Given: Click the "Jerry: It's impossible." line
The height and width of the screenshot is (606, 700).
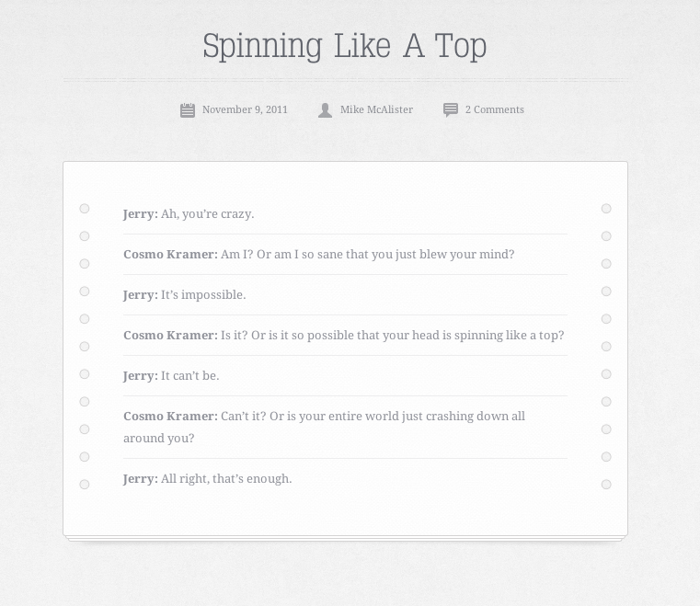Looking at the screenshot, I should (184, 295).
